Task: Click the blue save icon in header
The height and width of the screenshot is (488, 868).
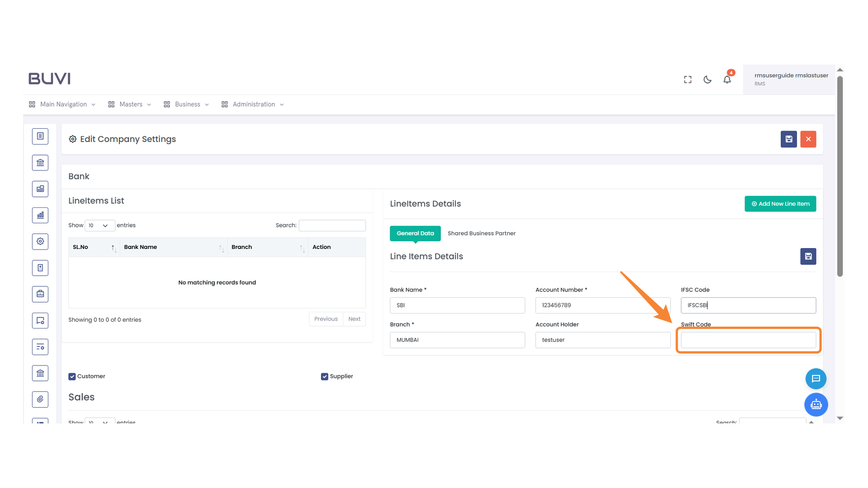Action: coord(788,139)
